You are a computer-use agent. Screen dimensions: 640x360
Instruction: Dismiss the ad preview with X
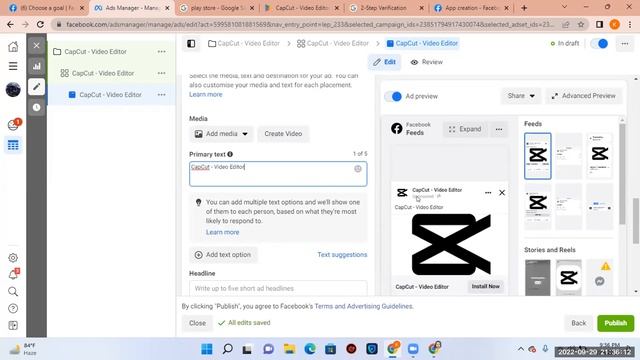click(x=502, y=193)
